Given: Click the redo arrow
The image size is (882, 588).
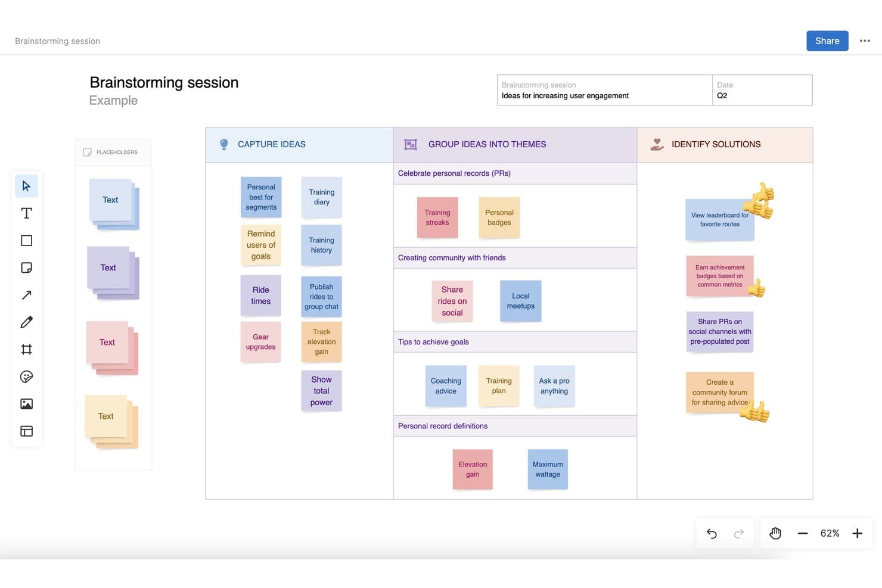Looking at the screenshot, I should pos(739,533).
